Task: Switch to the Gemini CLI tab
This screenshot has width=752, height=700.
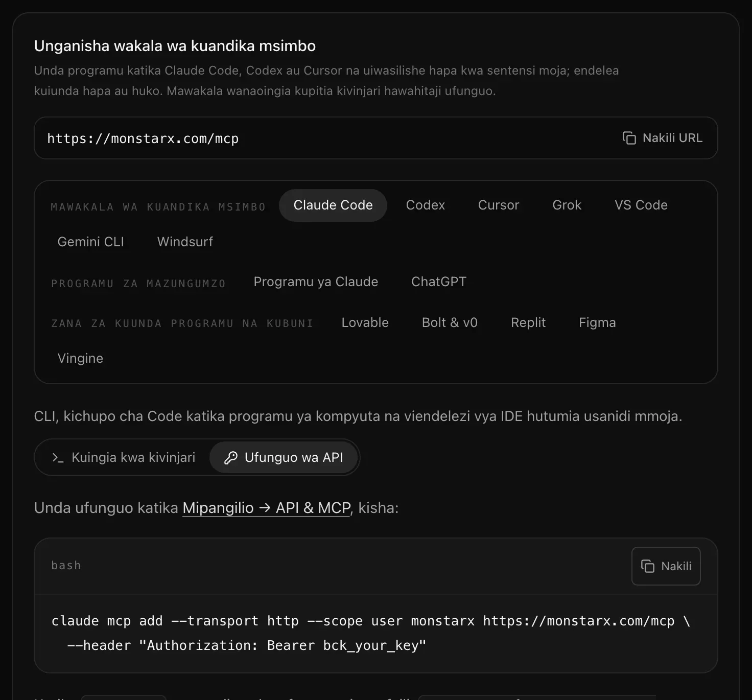Action: 91,242
